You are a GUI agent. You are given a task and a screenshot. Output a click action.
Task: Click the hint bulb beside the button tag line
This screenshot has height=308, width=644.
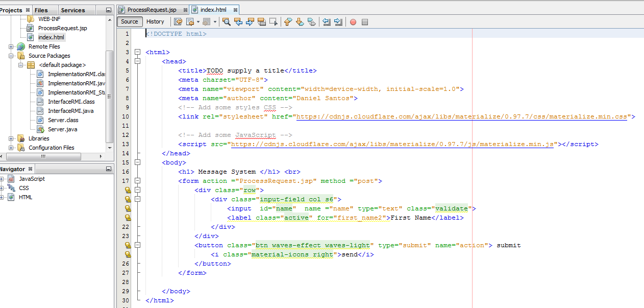coord(128,245)
